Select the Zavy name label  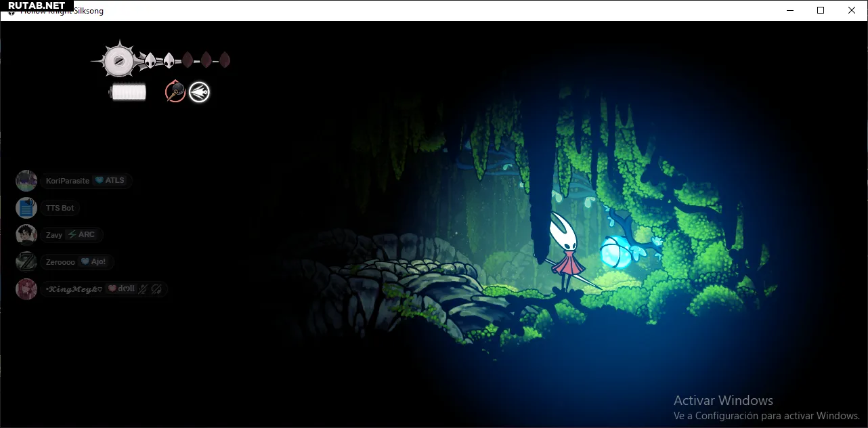(54, 235)
